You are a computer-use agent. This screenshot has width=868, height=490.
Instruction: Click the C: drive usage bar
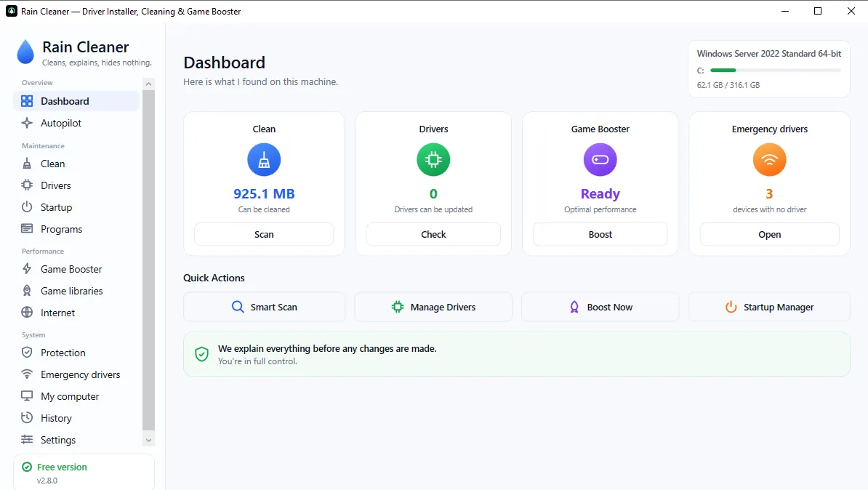tap(776, 71)
